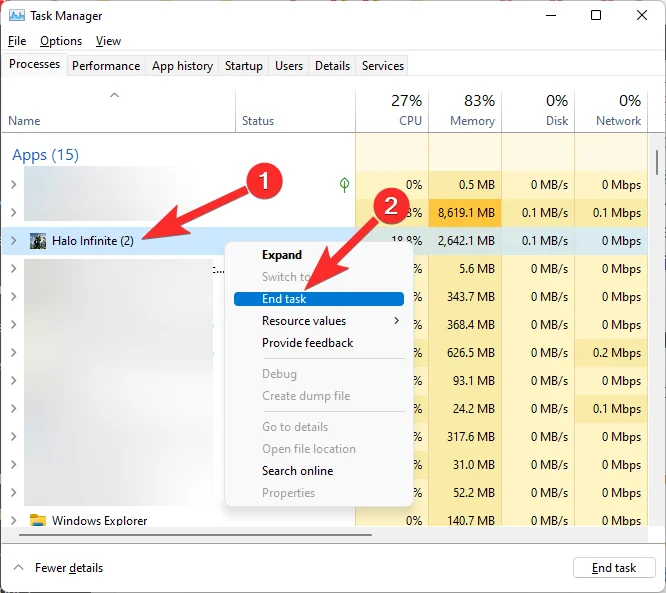Viewport: 666px width, 593px height.
Task: Click the Windows Explorer folder icon
Action: click(x=38, y=520)
